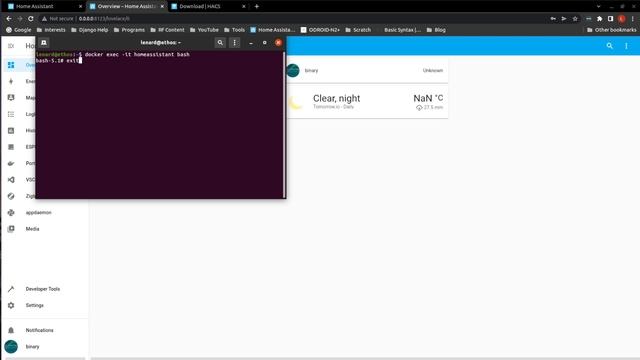This screenshot has width=640, height=360.
Task: Bookmark this page with star icon
Action: [575, 18]
